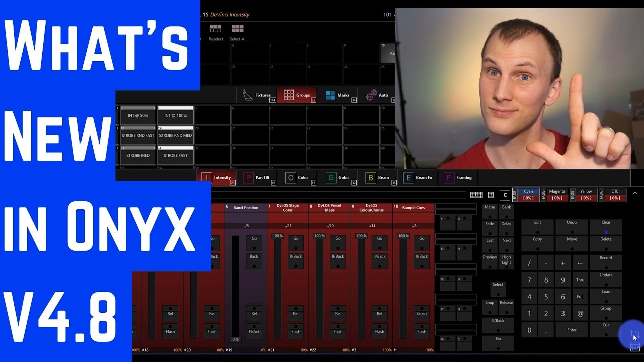Open the Auto gears tab
The image size is (644, 362).
tap(377, 95)
